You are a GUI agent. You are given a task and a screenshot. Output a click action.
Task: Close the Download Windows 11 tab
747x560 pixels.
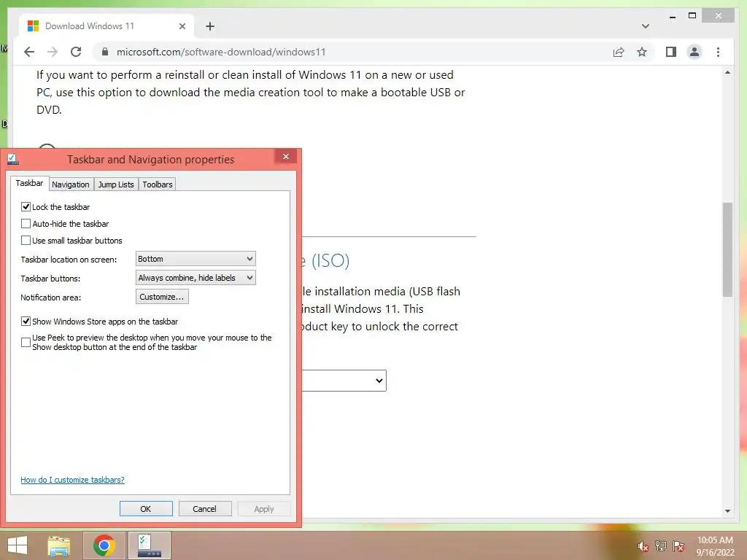(x=182, y=26)
